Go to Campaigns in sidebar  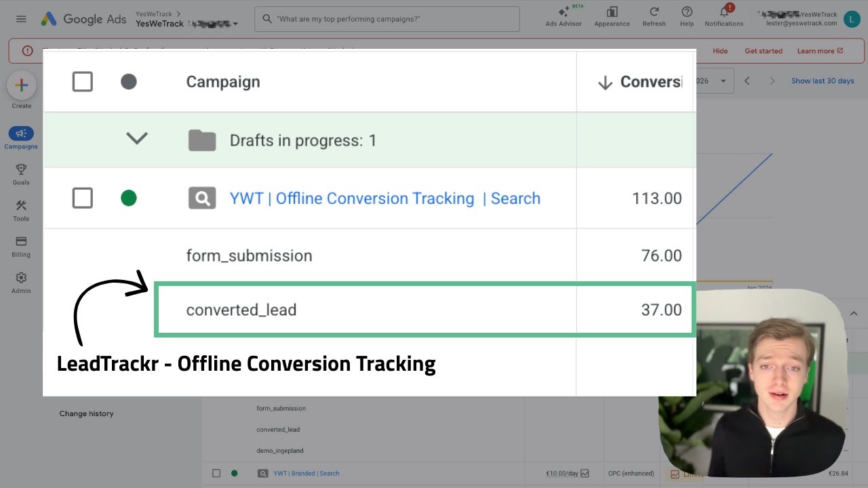click(21, 138)
